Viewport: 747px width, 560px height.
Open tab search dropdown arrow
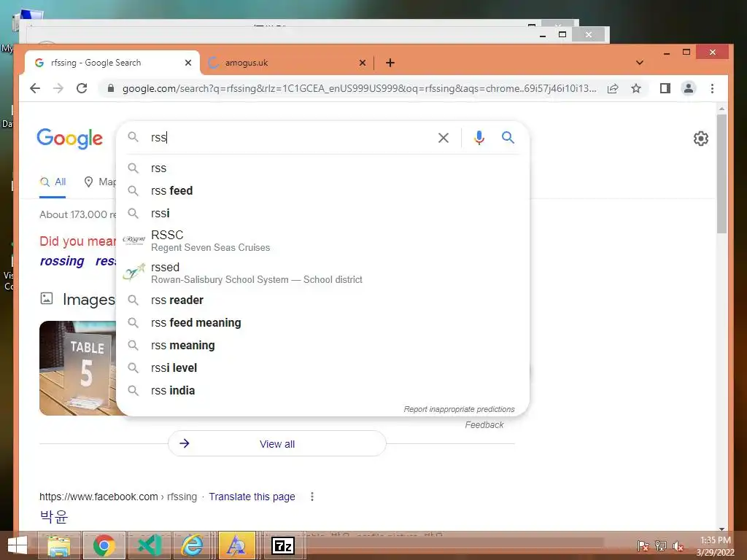(x=640, y=63)
